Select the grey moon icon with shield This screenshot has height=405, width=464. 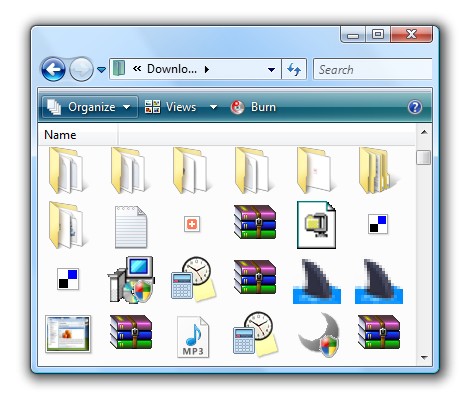coord(318,335)
